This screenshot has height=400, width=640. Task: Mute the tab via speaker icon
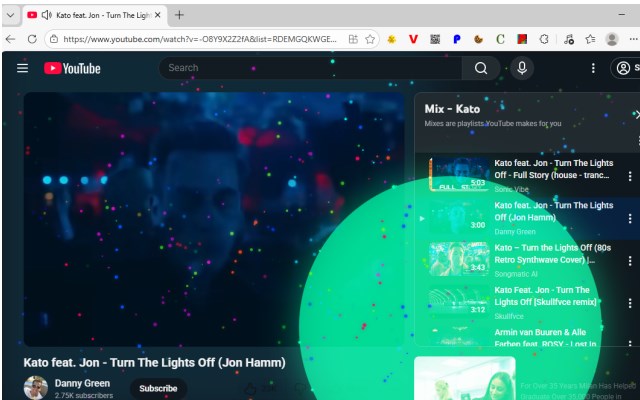[x=46, y=15]
